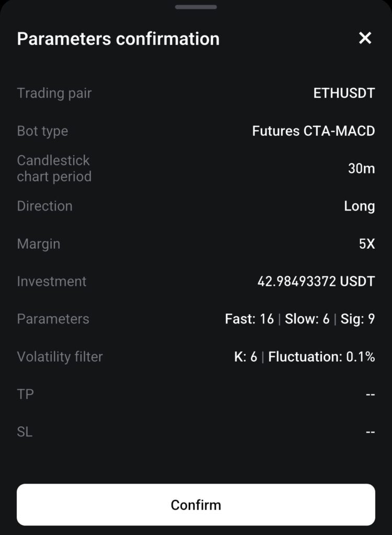Select the 42.98493372 USDT investment amount

(316, 282)
